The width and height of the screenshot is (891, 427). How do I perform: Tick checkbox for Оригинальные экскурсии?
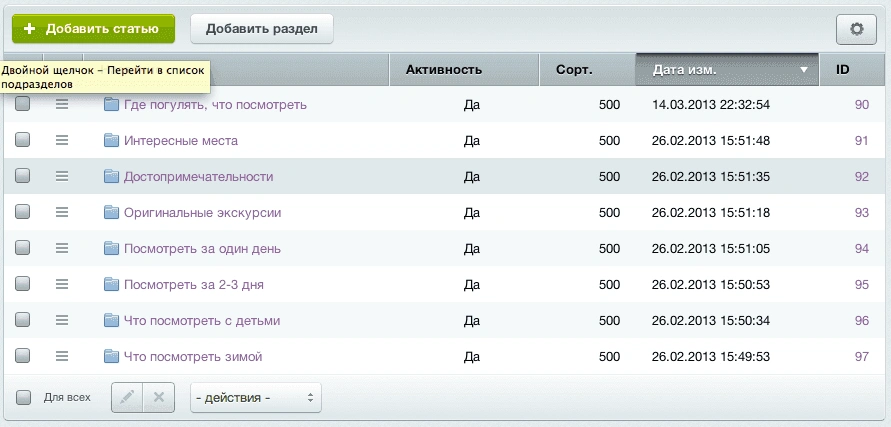[23, 212]
